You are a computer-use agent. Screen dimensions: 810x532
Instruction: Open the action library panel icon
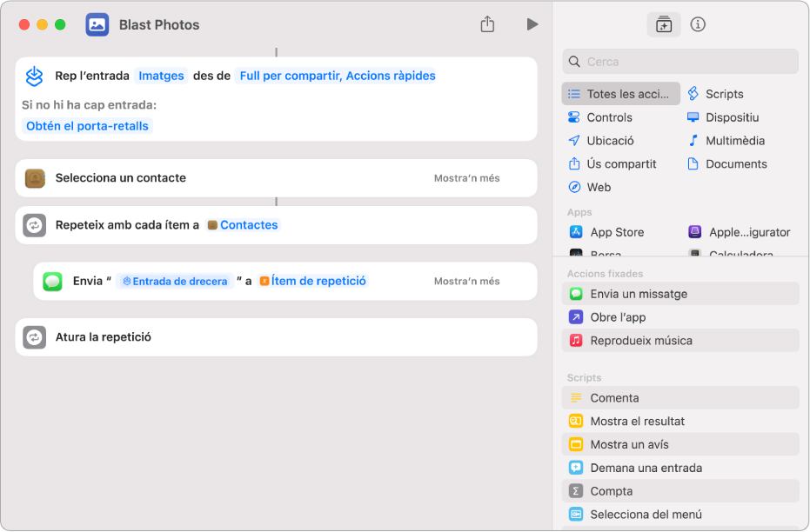click(x=664, y=24)
